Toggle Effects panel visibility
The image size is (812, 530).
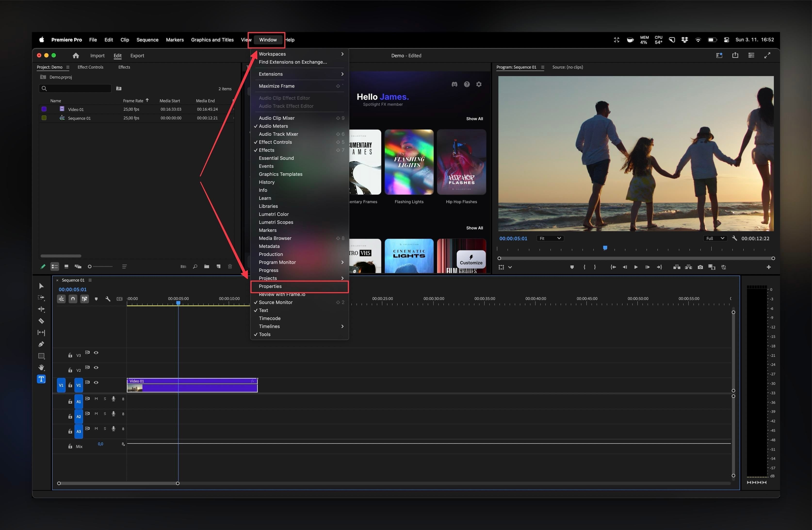click(266, 150)
